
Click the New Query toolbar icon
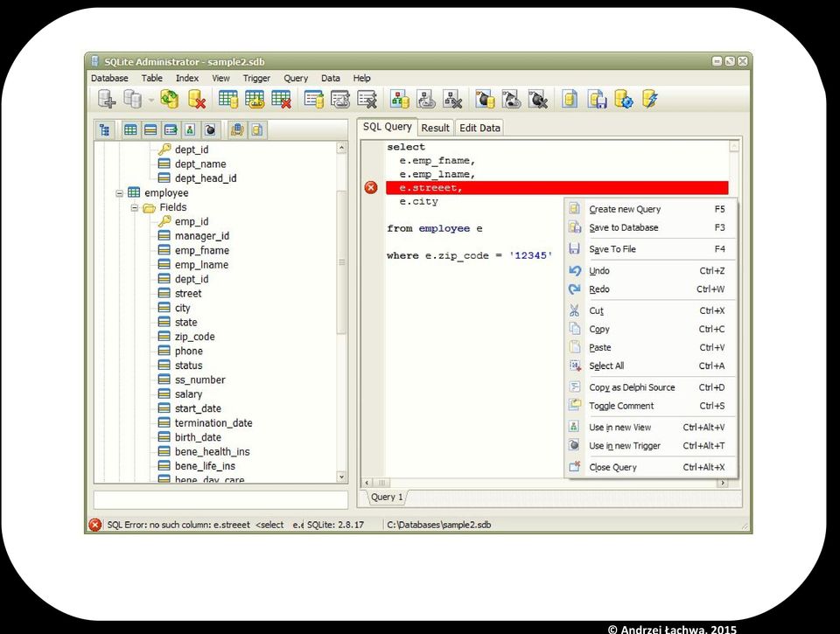570,99
